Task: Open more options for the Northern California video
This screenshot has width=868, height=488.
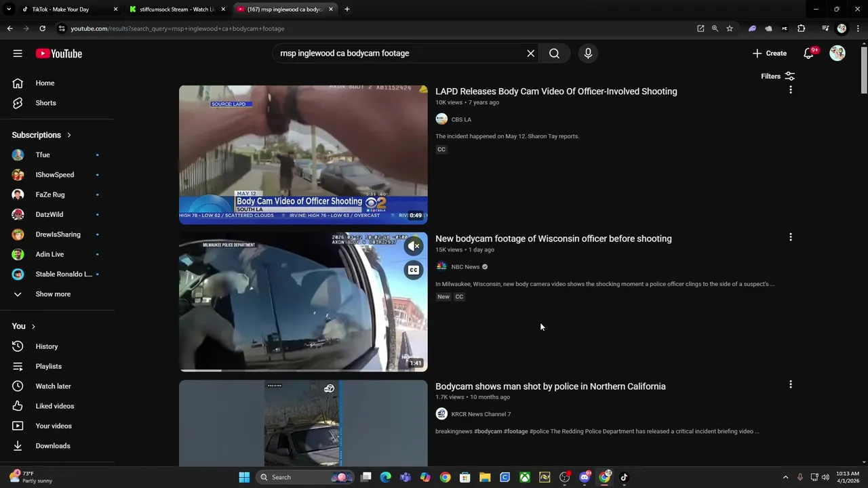Action: [x=790, y=384]
